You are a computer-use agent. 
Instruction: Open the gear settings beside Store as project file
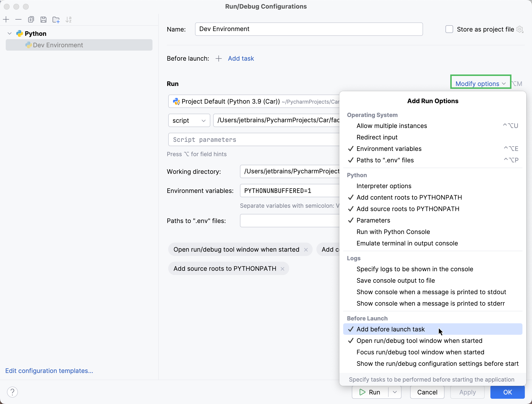point(520,29)
